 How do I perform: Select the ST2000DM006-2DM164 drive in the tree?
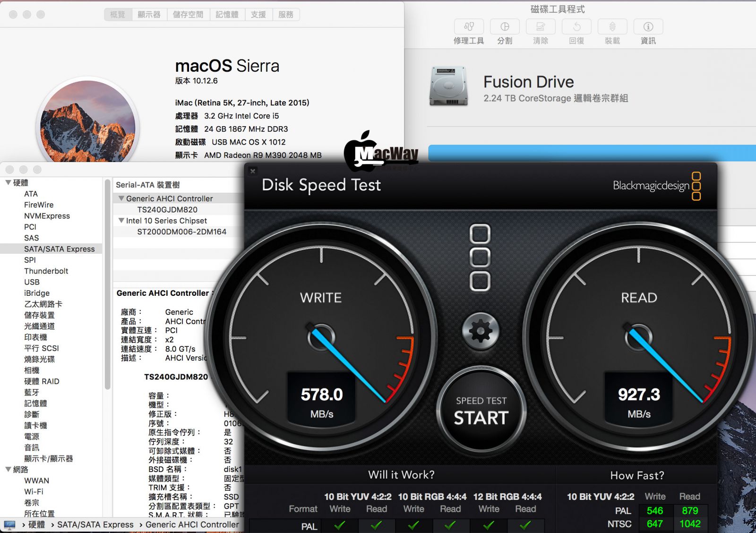[181, 232]
